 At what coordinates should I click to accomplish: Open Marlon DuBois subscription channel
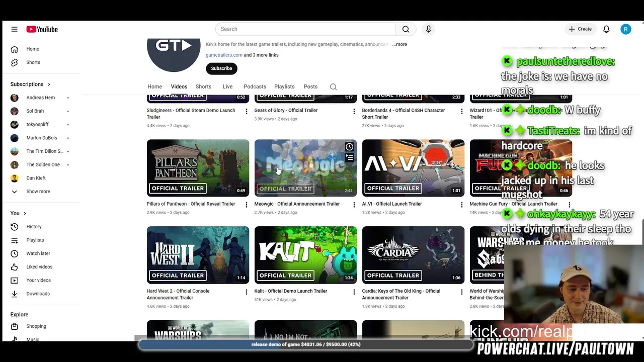point(43,138)
